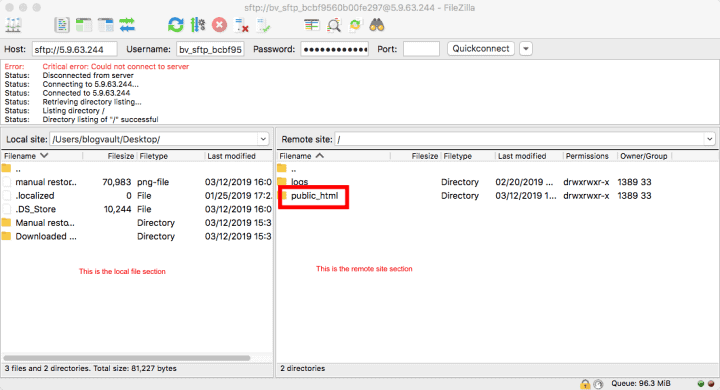Screen dimensions: 720x390
Task: Click the speed limits status icon
Action: click(598, 384)
